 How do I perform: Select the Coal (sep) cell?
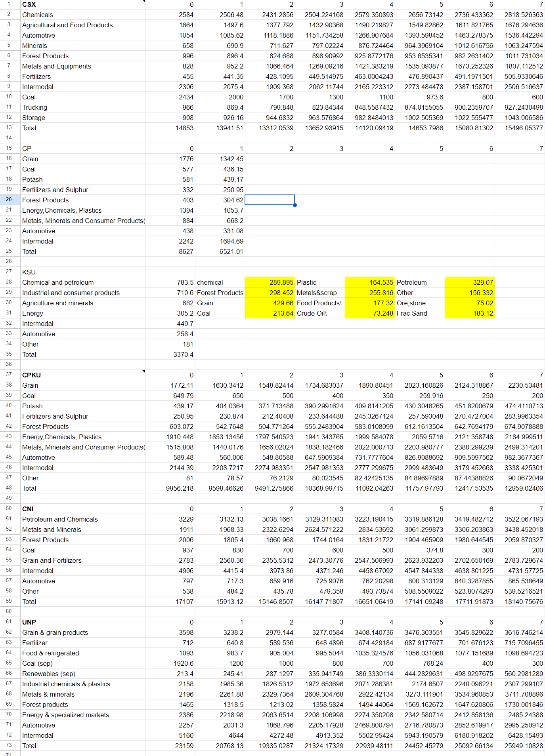tap(82, 663)
